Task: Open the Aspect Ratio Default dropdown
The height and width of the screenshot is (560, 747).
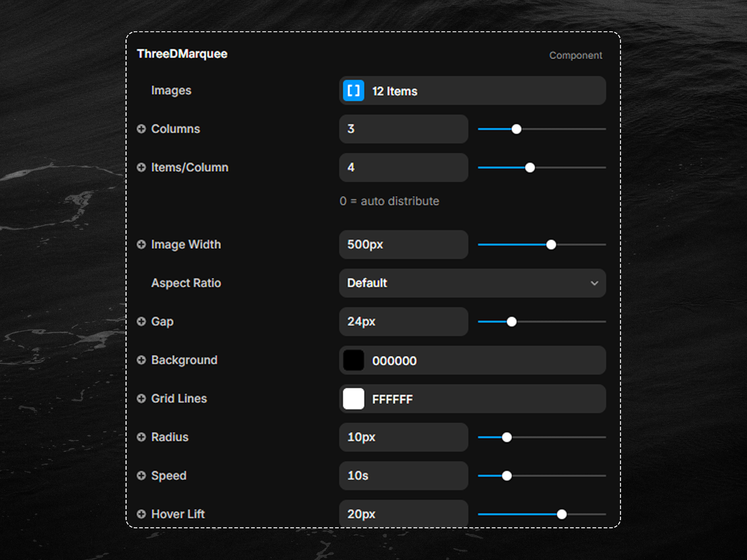Action: point(472,283)
